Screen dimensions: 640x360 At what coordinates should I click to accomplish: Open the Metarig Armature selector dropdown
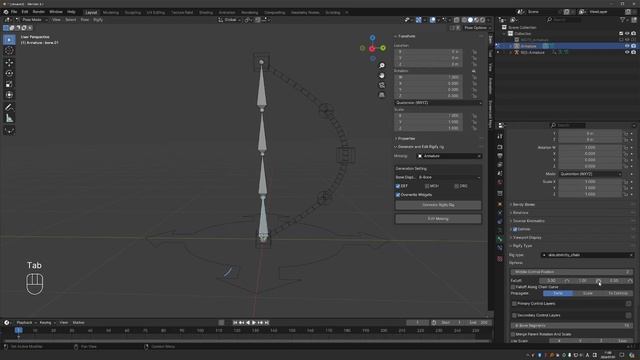point(449,156)
